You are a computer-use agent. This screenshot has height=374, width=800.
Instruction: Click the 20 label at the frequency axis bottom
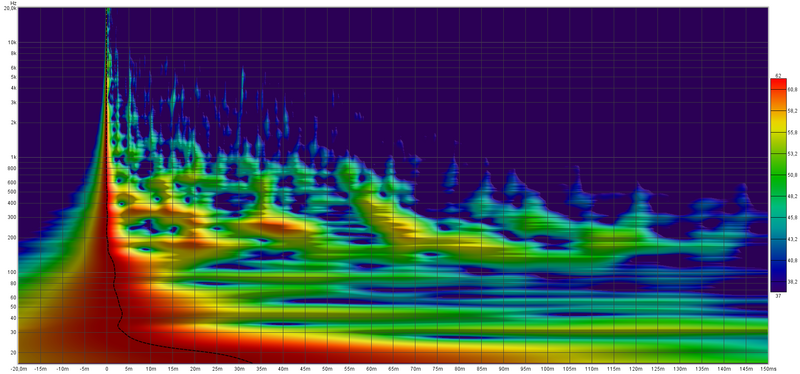(14, 353)
